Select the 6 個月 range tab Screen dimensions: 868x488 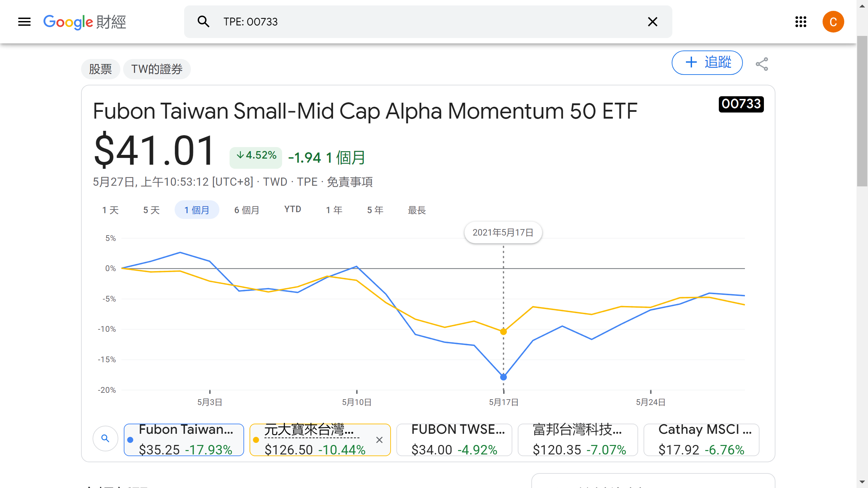(x=247, y=210)
